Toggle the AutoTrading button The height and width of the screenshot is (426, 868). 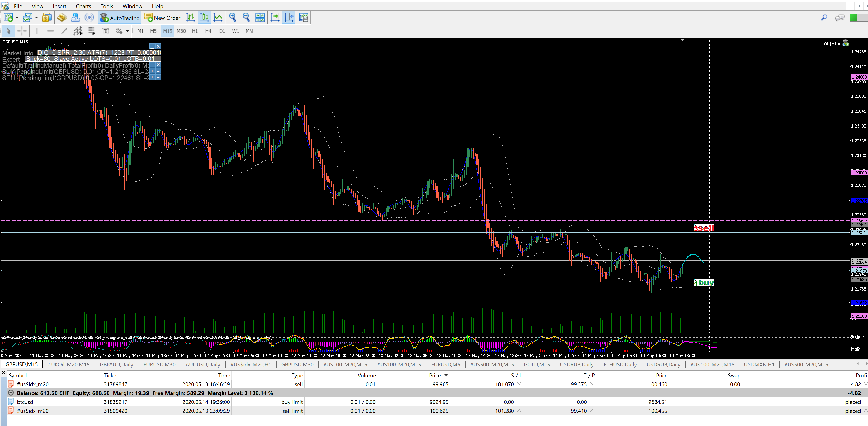click(x=120, y=18)
